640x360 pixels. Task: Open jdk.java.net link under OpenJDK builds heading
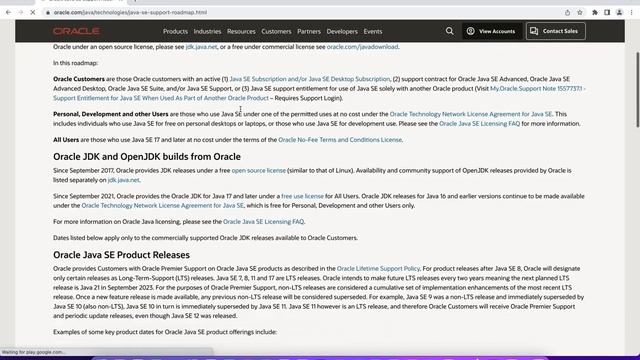(124, 180)
